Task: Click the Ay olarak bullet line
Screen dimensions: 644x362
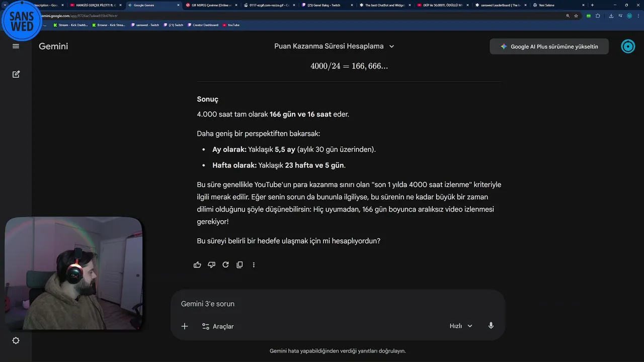Action: coord(294,149)
